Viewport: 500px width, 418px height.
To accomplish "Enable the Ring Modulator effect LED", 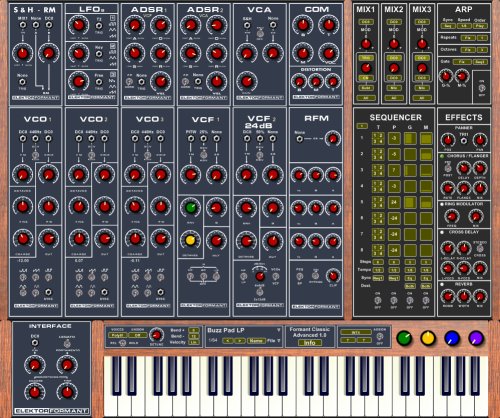I will (442, 204).
